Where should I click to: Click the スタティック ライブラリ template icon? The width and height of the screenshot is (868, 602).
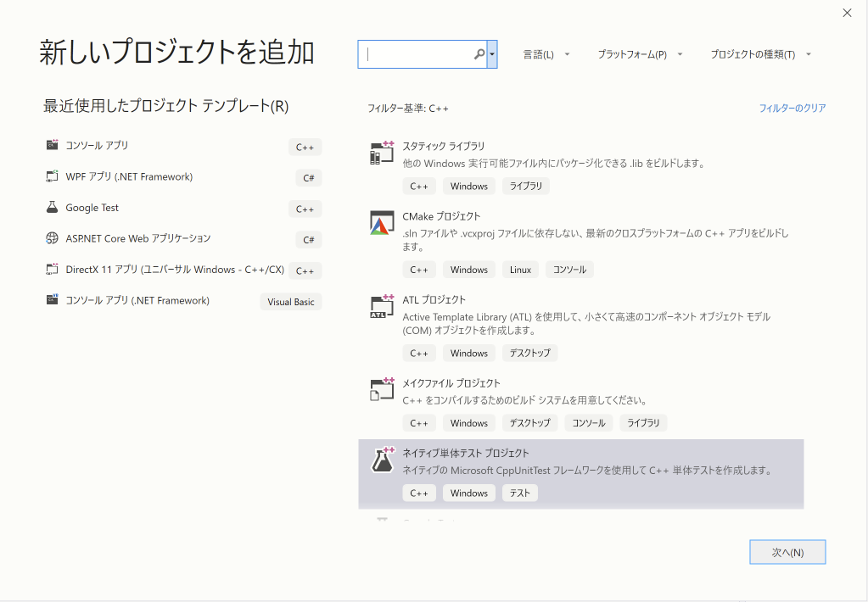click(x=382, y=153)
